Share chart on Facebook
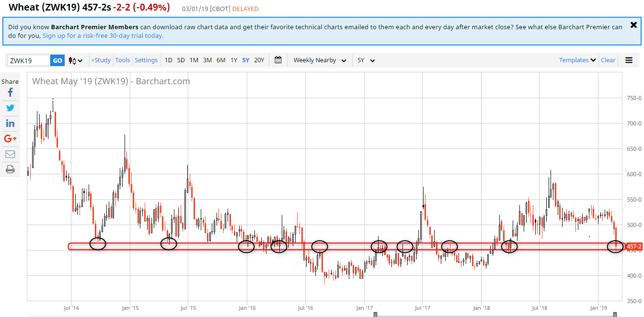The height and width of the screenshot is (317, 644). (x=10, y=93)
